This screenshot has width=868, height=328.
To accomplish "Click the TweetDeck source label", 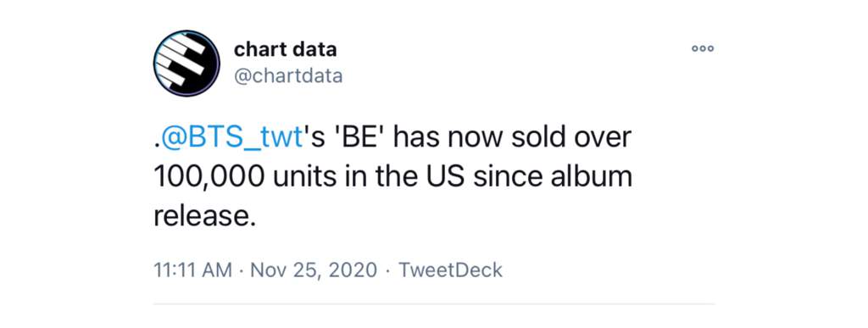I will (x=451, y=270).
